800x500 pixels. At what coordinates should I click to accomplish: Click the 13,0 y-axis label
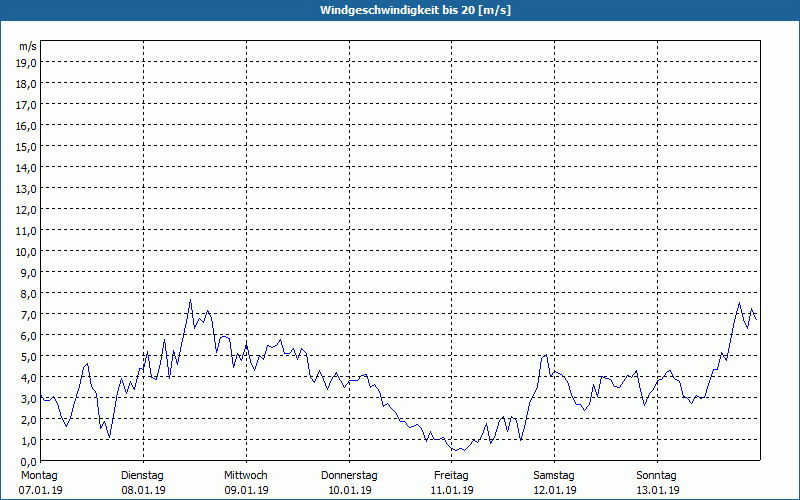(27, 189)
